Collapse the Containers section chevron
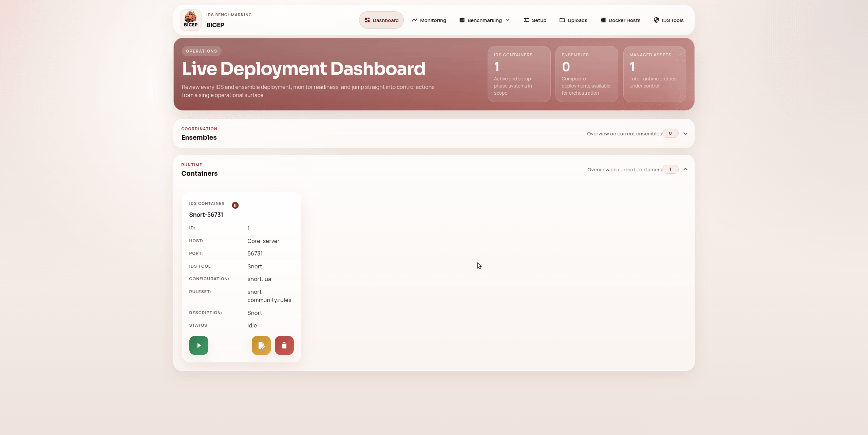 685,169
